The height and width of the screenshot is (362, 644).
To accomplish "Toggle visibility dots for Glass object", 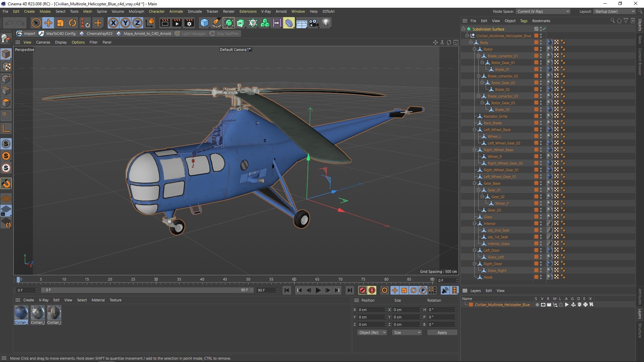I will pos(541,217).
